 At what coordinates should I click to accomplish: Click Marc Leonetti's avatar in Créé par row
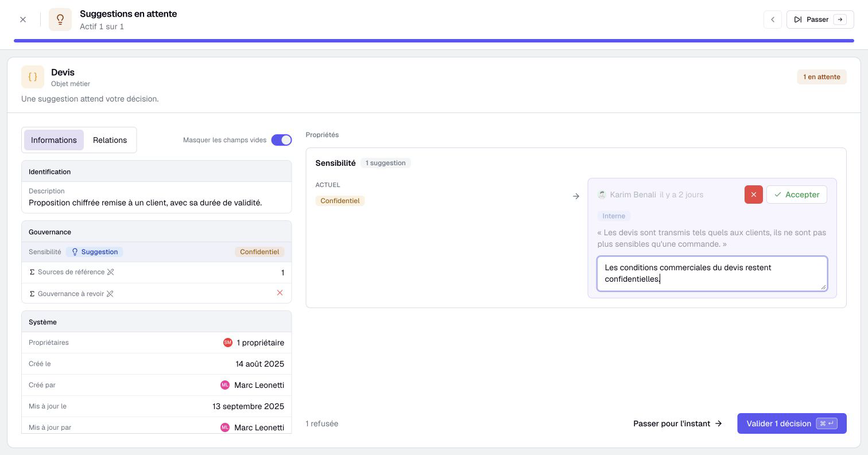[x=225, y=385]
